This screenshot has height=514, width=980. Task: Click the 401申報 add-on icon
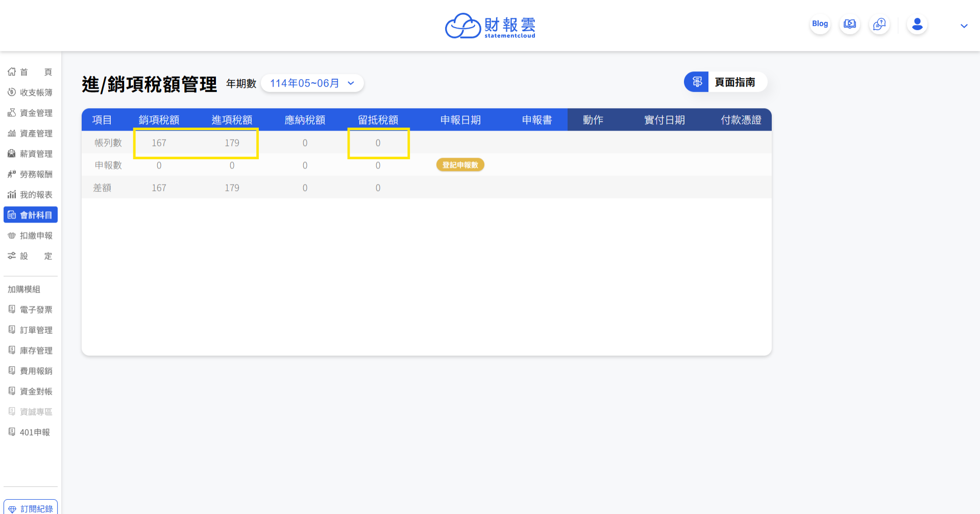12,432
